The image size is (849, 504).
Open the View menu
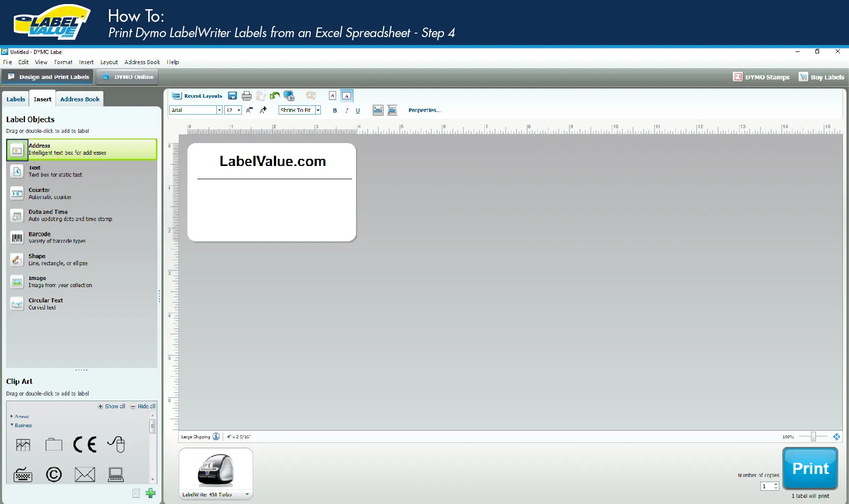click(41, 62)
